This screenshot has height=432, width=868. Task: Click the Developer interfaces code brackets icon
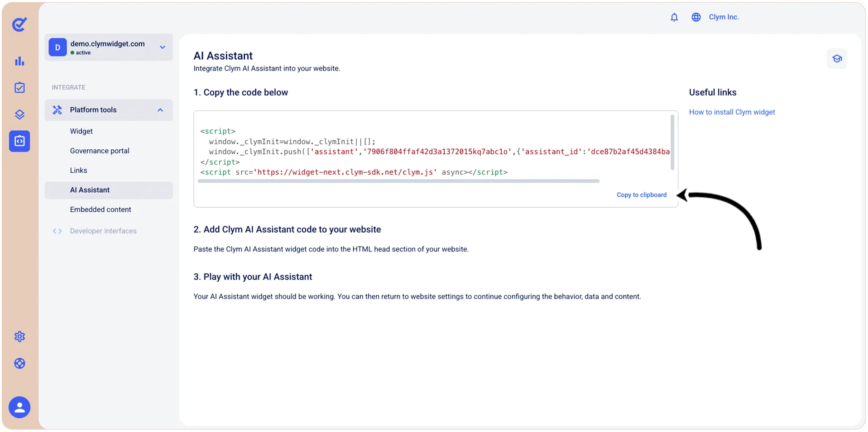(57, 231)
